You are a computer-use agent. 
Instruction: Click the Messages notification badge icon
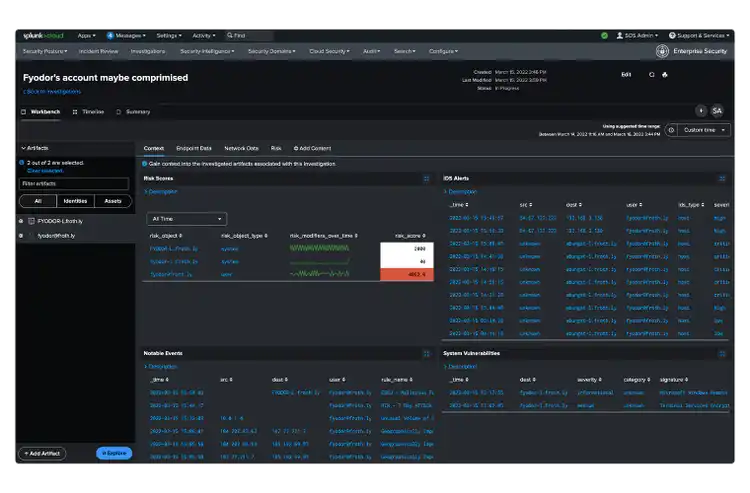[110, 35]
